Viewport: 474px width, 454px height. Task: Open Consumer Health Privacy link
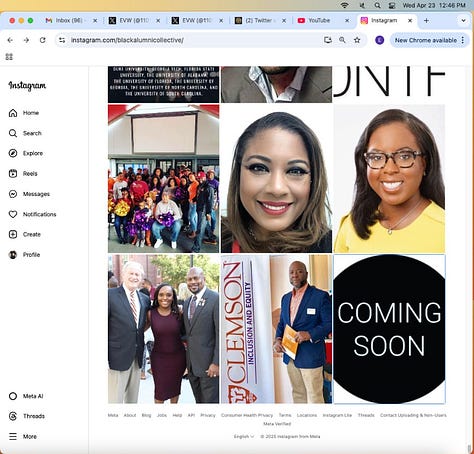tap(247, 415)
